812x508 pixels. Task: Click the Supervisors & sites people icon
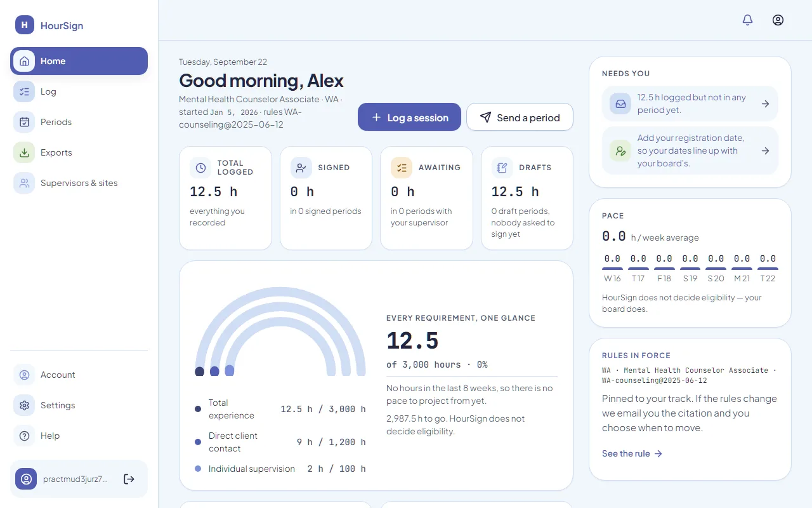pos(24,183)
